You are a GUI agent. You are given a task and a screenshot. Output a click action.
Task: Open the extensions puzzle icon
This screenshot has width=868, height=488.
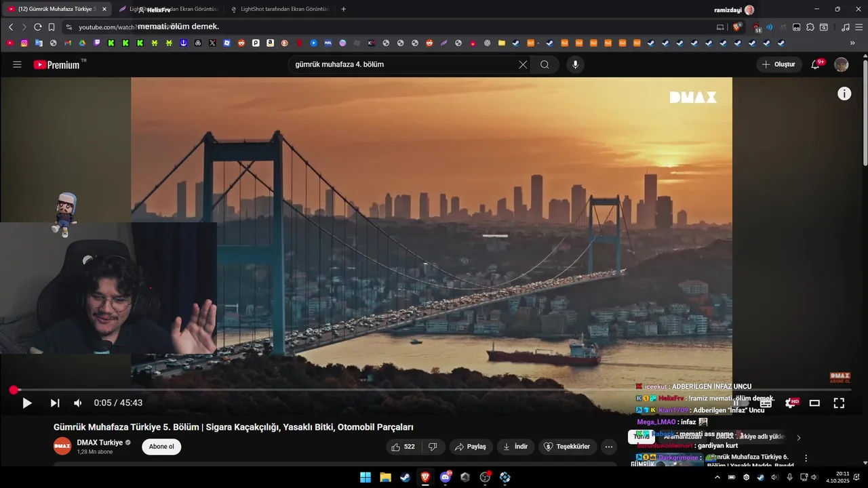[810, 27]
